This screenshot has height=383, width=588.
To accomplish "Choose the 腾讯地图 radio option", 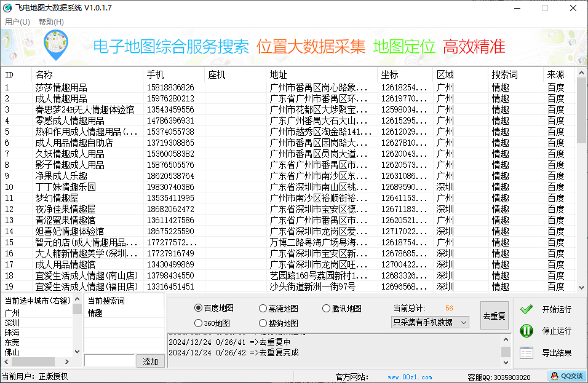I will (326, 309).
